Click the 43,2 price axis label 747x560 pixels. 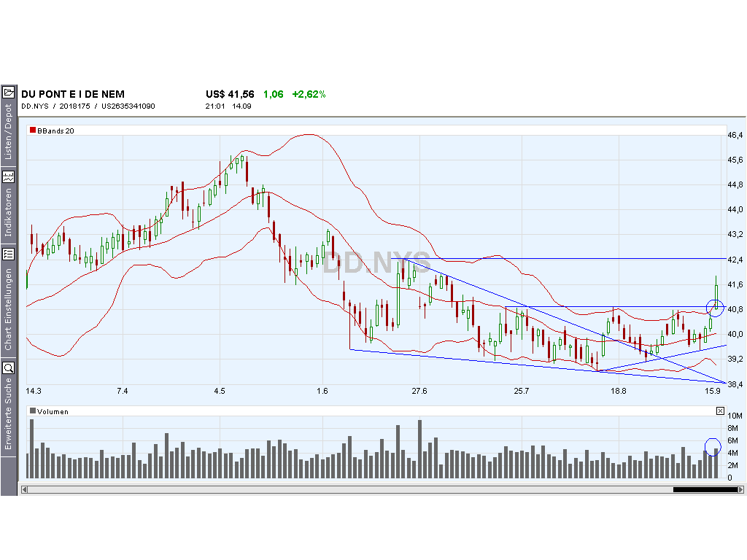[735, 234]
